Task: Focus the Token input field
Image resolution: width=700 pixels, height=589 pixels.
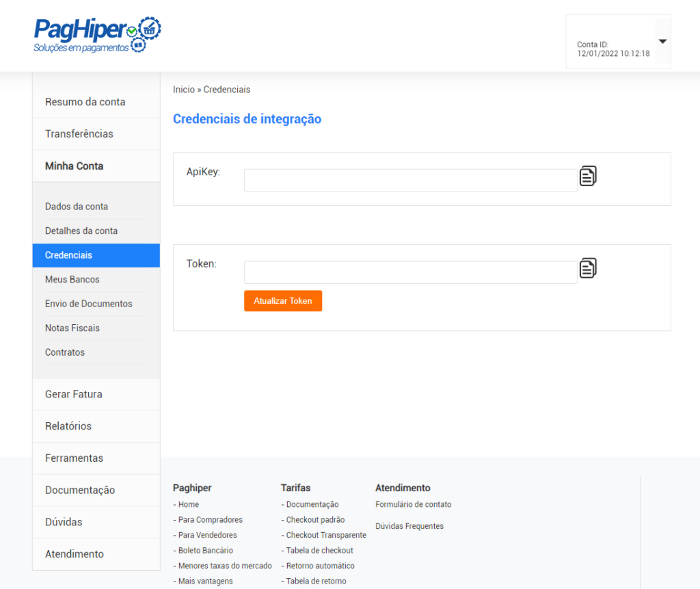Action: (x=411, y=272)
